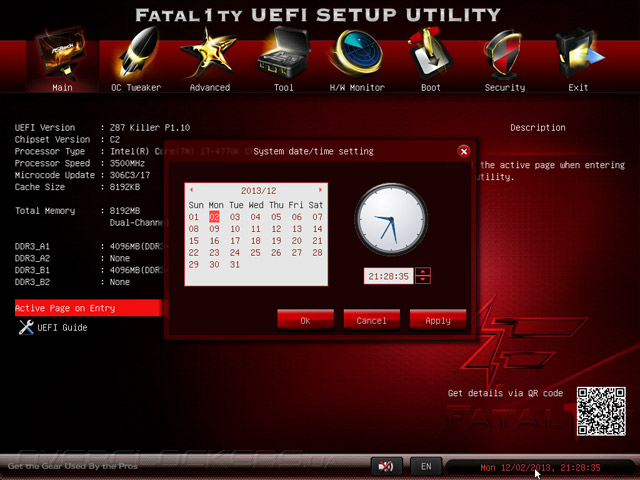Viewport: 640px width, 480px height.
Task: Click the Description heading
Action: [538, 127]
